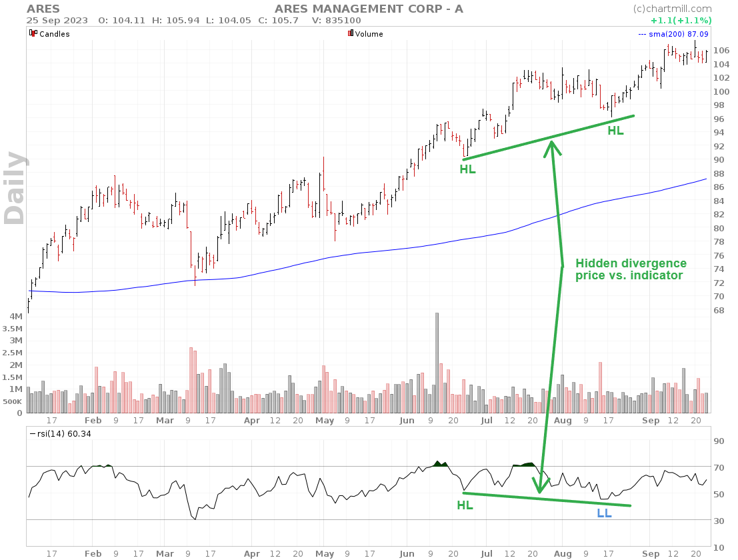Click the RSI 70 axis level label
This screenshot has height=560, width=738.
[719, 468]
